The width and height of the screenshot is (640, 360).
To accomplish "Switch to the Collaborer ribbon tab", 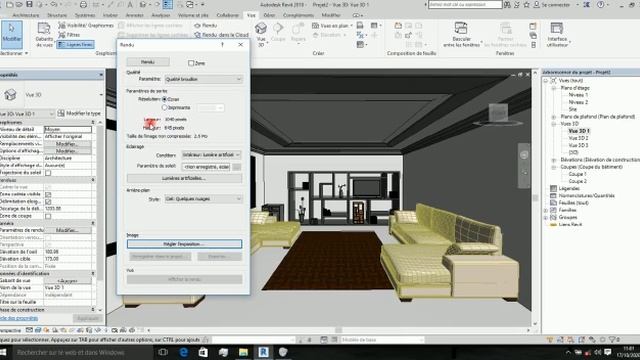I will 227,15.
